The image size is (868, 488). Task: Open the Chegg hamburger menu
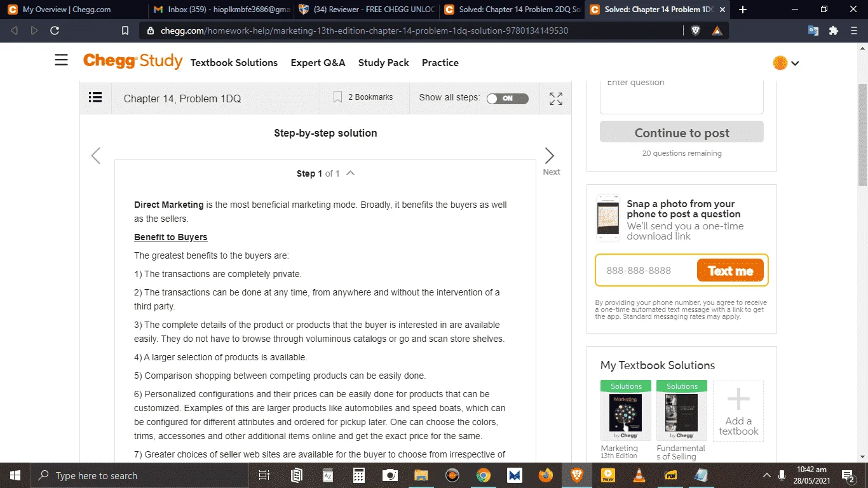tap(61, 60)
